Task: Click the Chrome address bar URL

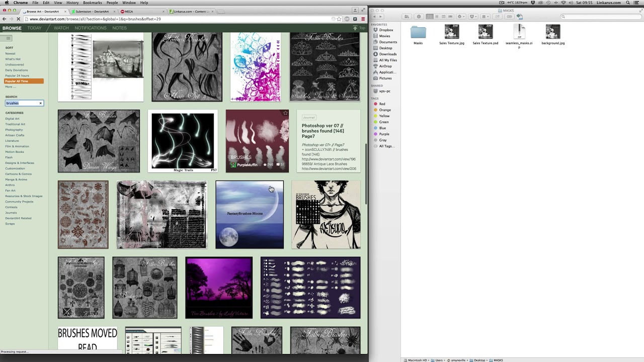Action: coord(95,19)
